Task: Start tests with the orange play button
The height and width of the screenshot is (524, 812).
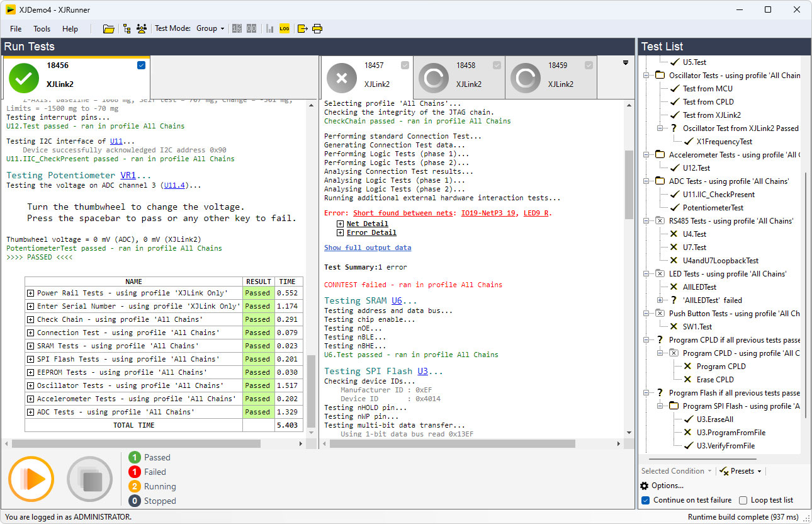Action: point(31,479)
